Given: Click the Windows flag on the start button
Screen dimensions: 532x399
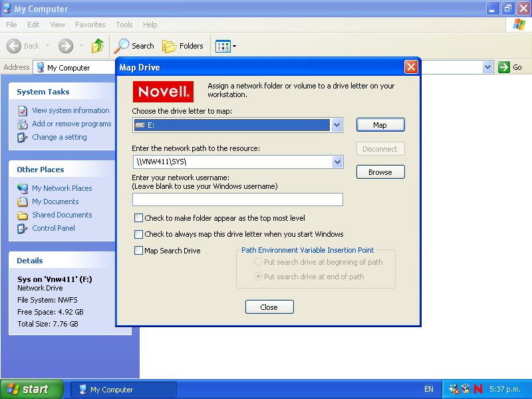Looking at the screenshot, I should [x=13, y=389].
